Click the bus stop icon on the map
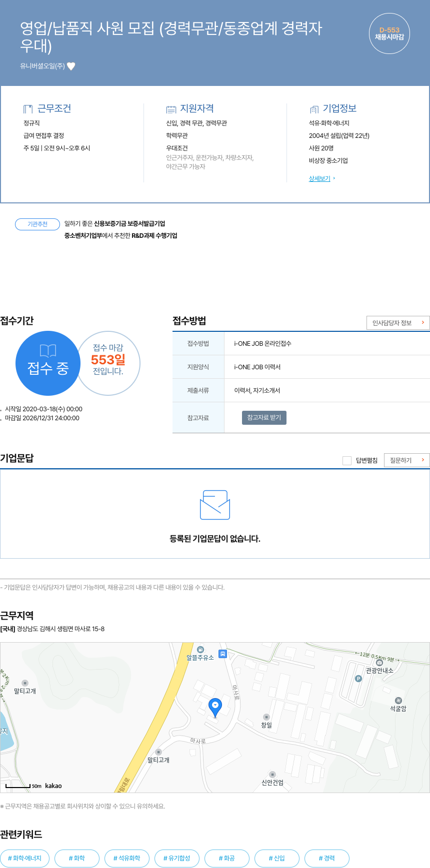The width and height of the screenshot is (430, 868). point(223,654)
